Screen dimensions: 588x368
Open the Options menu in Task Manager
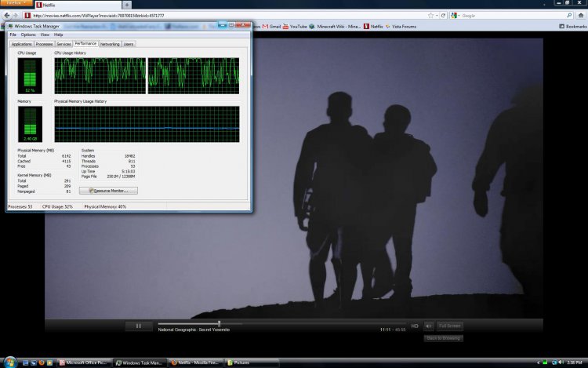pos(28,35)
